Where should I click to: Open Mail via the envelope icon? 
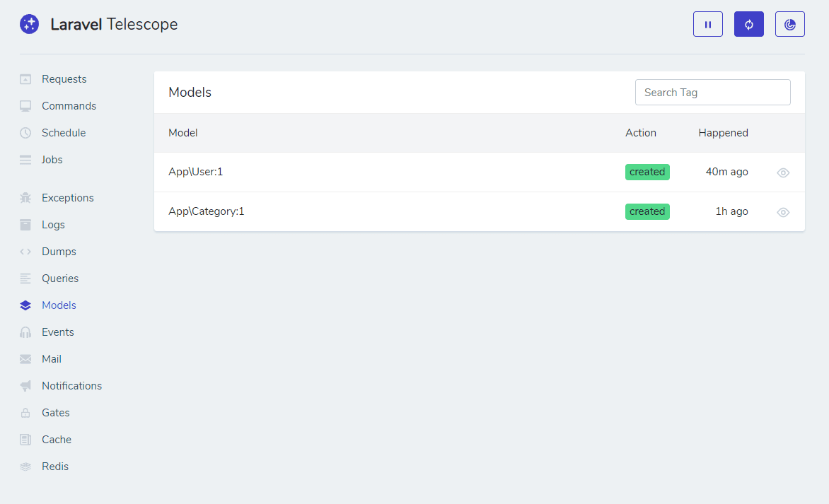(x=25, y=358)
